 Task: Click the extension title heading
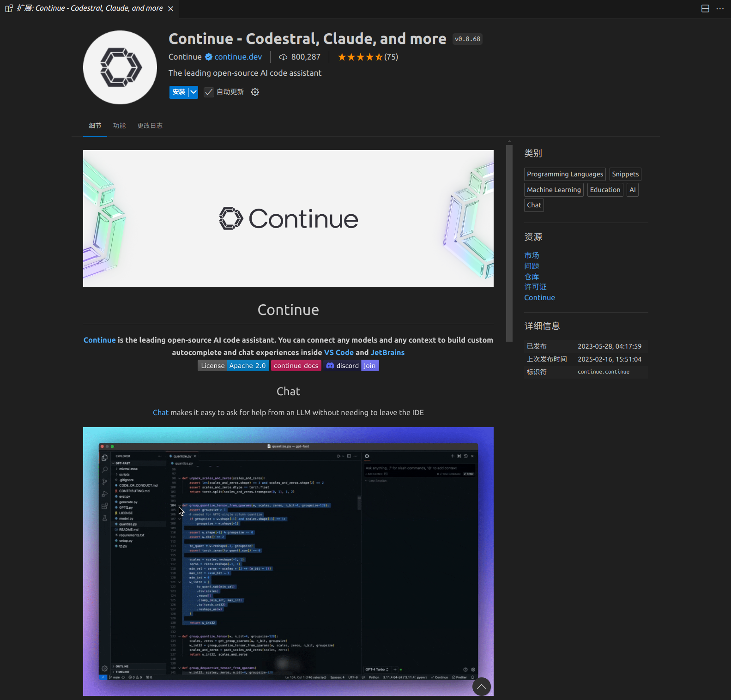pos(307,39)
